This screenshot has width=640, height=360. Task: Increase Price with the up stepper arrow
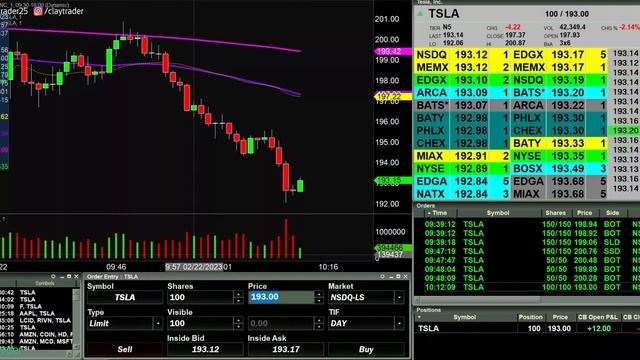point(319,294)
